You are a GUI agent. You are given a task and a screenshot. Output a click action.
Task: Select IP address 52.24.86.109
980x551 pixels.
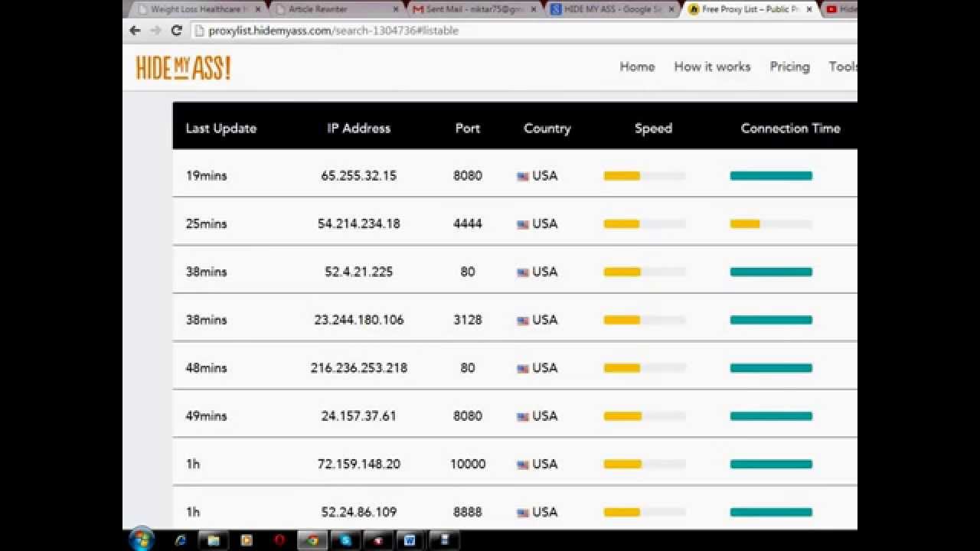pyautogui.click(x=359, y=512)
